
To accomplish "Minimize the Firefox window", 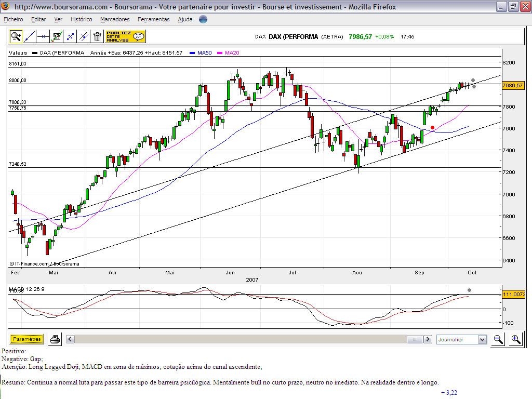I will [x=501, y=6].
